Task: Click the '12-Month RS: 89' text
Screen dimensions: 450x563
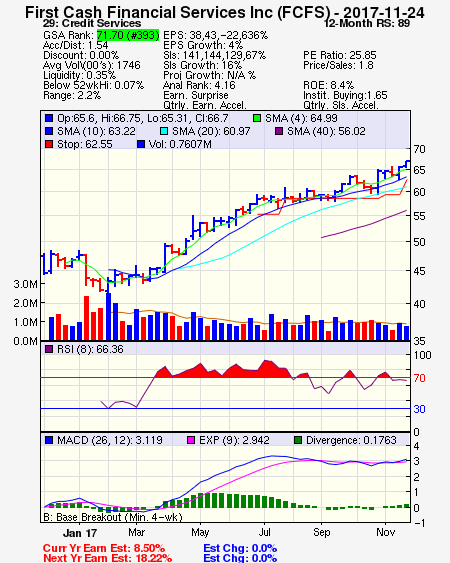Action: [367, 23]
